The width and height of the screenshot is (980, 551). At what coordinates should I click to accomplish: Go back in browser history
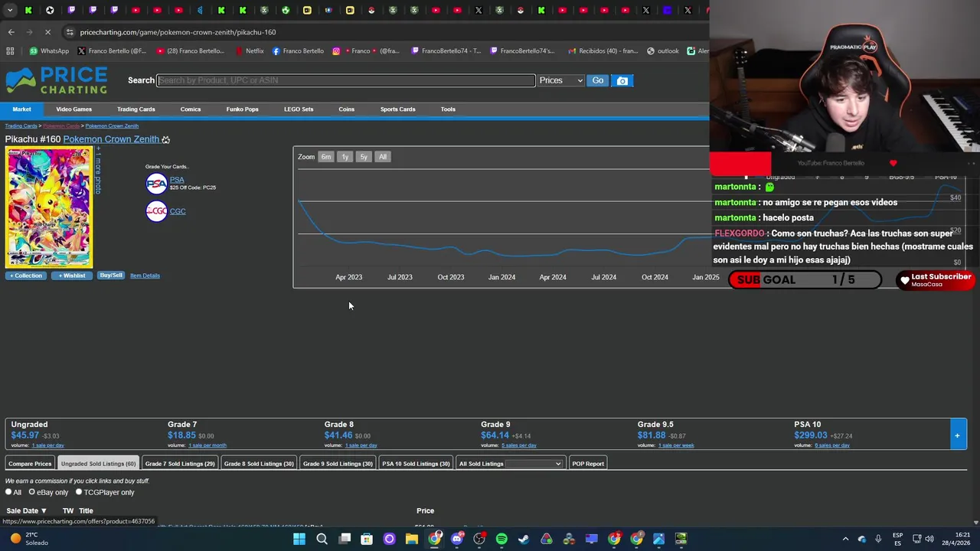11,32
